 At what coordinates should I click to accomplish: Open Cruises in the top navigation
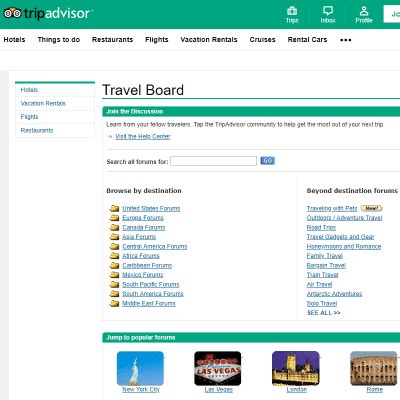tap(262, 40)
